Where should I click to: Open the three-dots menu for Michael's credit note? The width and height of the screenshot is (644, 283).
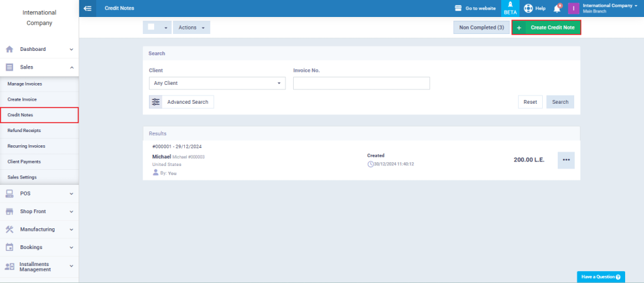click(x=566, y=160)
